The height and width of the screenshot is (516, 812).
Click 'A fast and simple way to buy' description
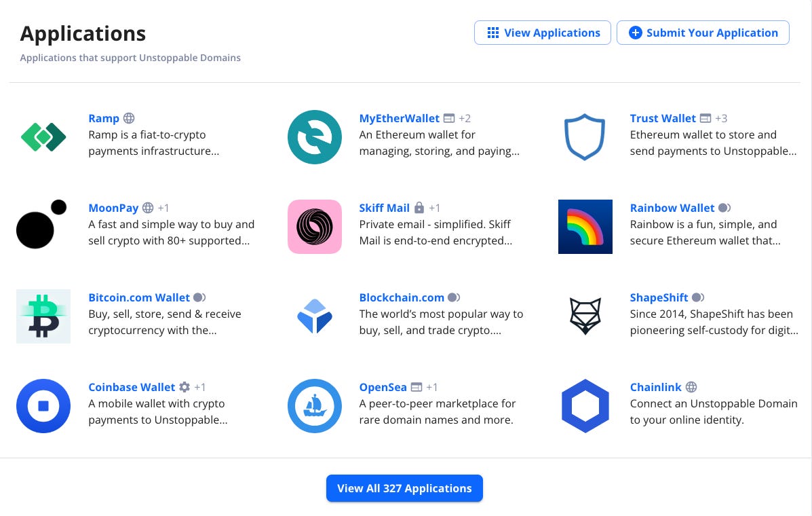pyautogui.click(x=172, y=232)
